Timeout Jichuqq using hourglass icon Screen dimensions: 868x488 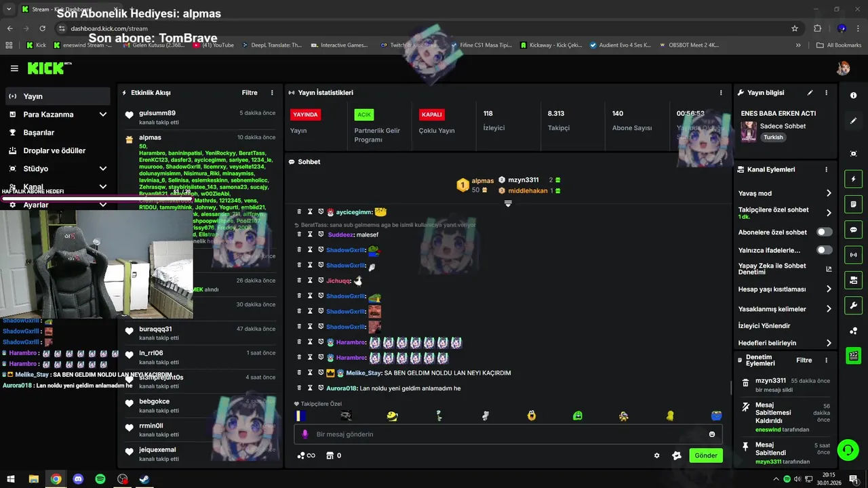pos(310,281)
